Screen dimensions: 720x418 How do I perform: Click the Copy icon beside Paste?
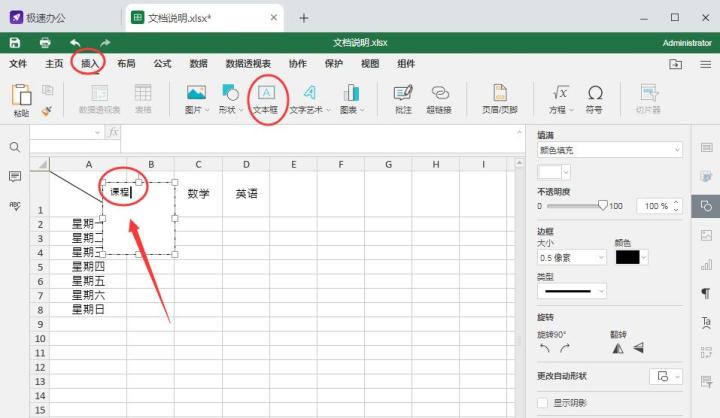pyautogui.click(x=47, y=90)
